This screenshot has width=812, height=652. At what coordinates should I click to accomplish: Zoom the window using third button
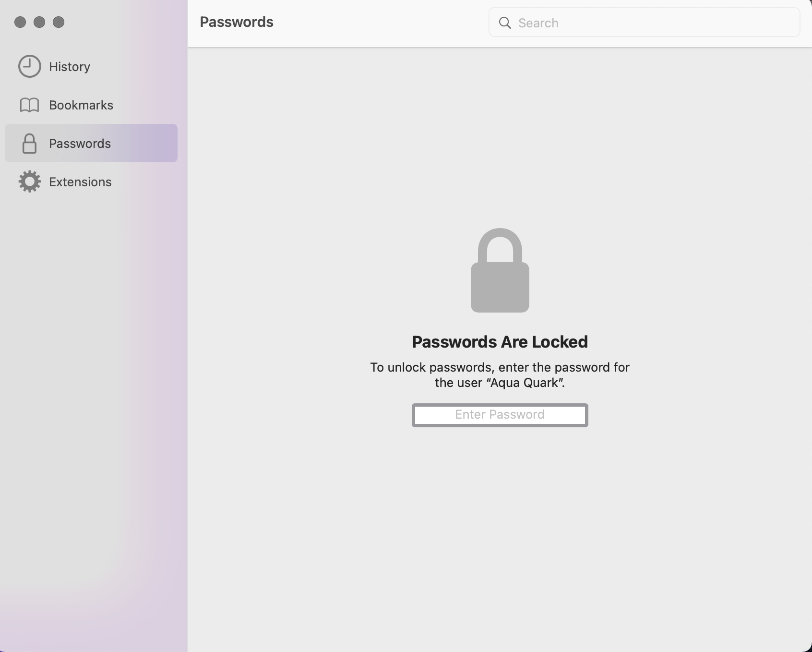(59, 22)
